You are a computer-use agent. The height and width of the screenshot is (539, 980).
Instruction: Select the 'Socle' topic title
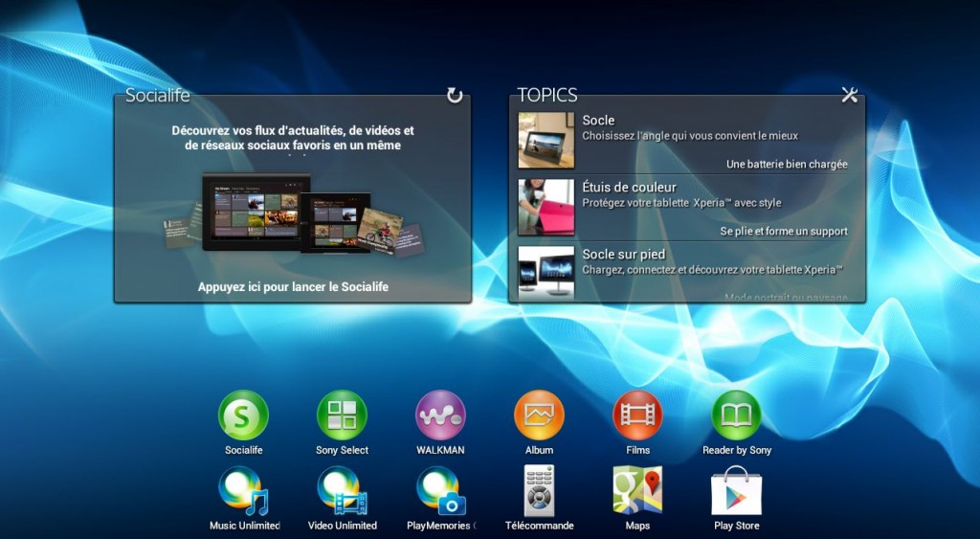click(x=598, y=120)
